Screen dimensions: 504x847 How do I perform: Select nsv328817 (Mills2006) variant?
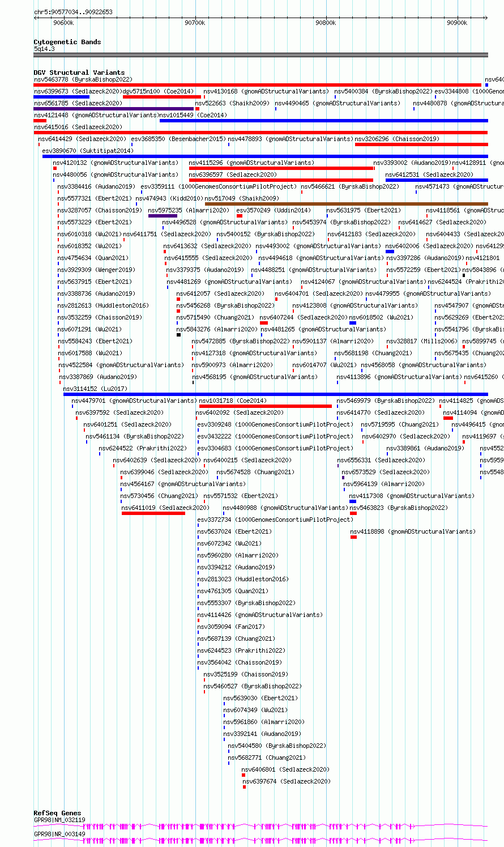coord(422,342)
